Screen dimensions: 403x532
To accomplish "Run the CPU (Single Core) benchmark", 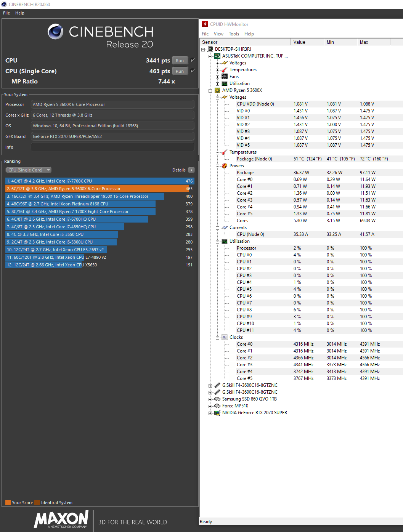I will tap(180, 71).
